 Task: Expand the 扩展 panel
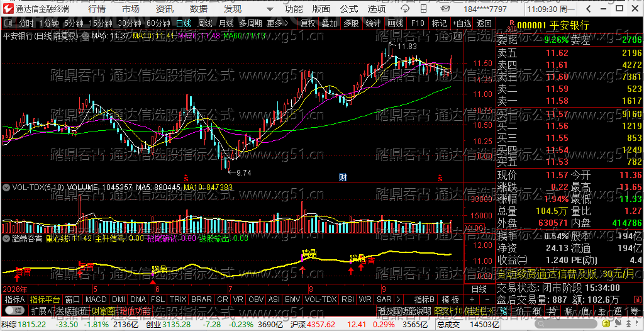[42, 310]
